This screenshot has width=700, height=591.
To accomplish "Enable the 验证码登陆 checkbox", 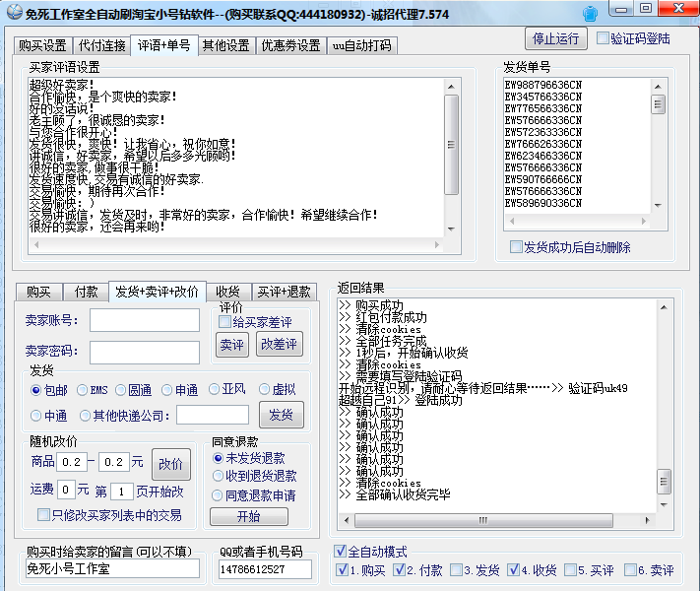I will tap(604, 39).
